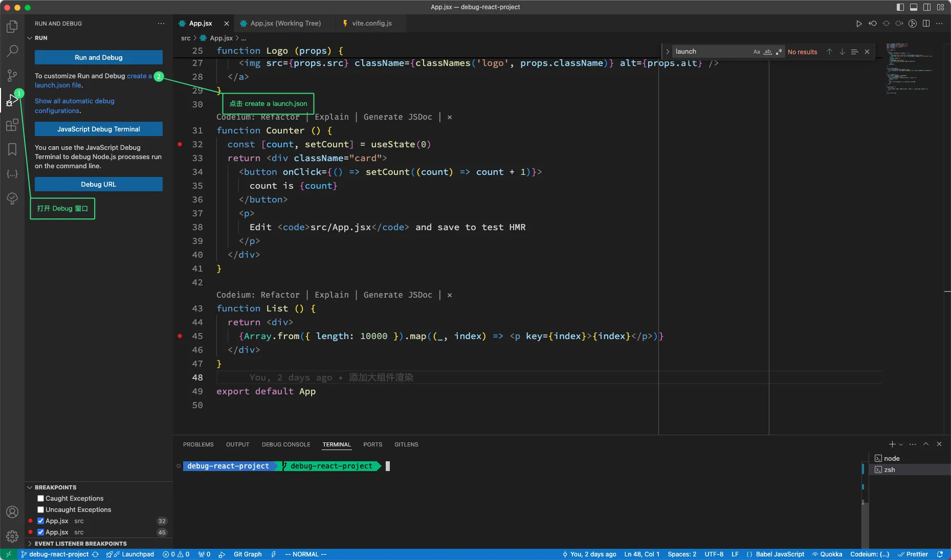Open the vite.config.js editor tab
This screenshot has height=560, width=951.
371,24
